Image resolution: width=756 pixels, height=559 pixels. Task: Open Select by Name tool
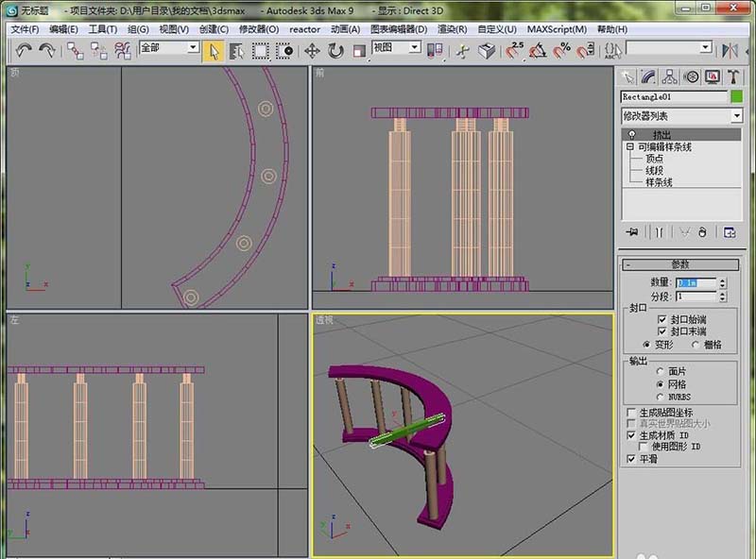point(236,51)
